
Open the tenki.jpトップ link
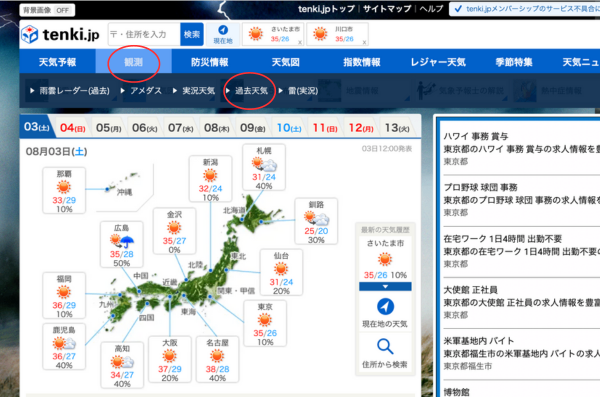tap(326, 9)
